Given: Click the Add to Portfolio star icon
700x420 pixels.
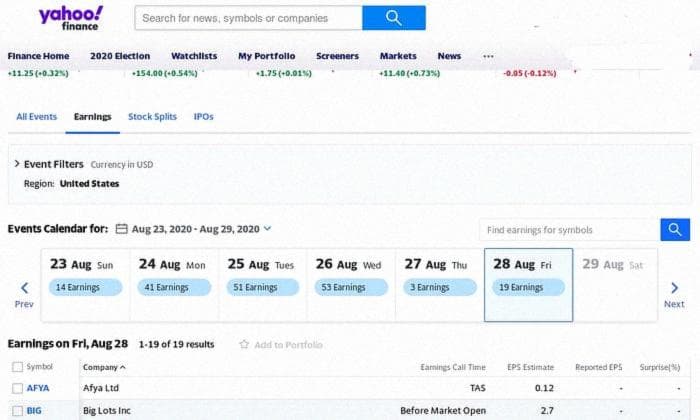Looking at the screenshot, I should click(x=244, y=344).
